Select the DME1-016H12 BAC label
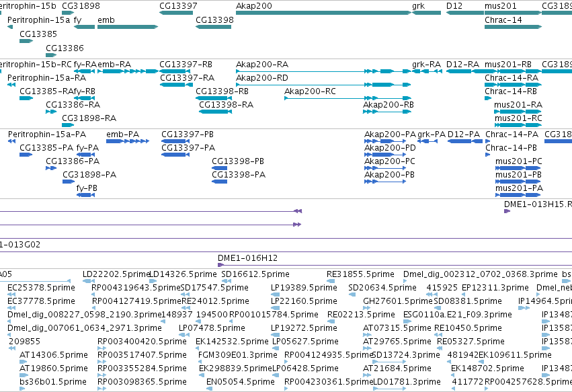Screen dimensions: 572x392 point(248,258)
